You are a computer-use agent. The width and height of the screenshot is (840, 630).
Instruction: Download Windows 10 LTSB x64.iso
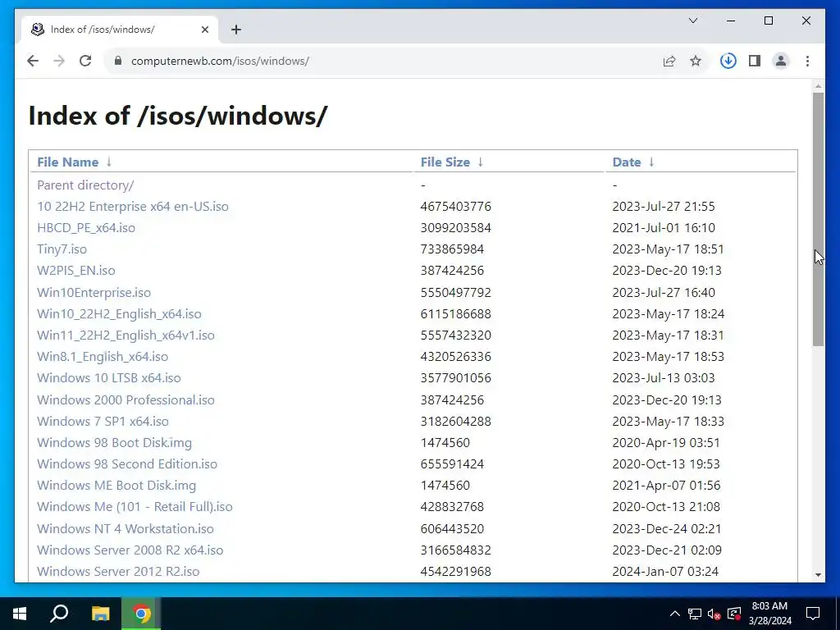point(109,377)
